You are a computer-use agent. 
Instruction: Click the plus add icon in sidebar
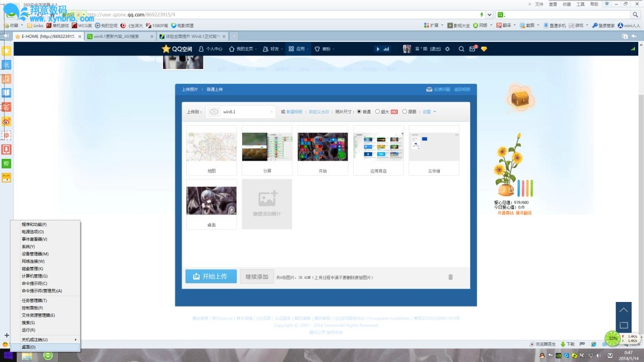click(7, 335)
